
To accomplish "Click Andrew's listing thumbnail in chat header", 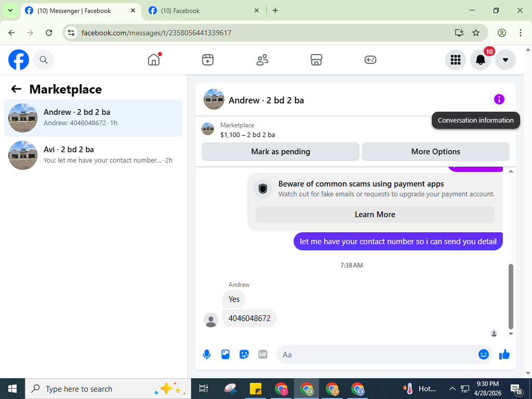I will click(x=214, y=99).
